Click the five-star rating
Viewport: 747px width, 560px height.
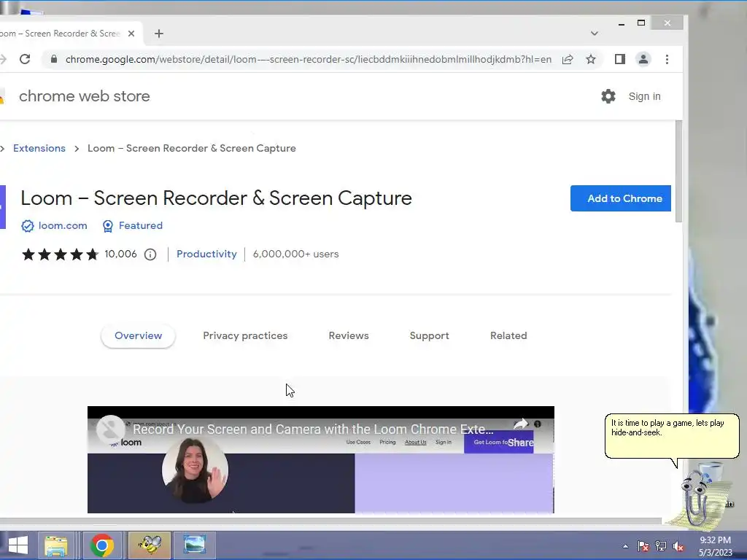tap(60, 254)
